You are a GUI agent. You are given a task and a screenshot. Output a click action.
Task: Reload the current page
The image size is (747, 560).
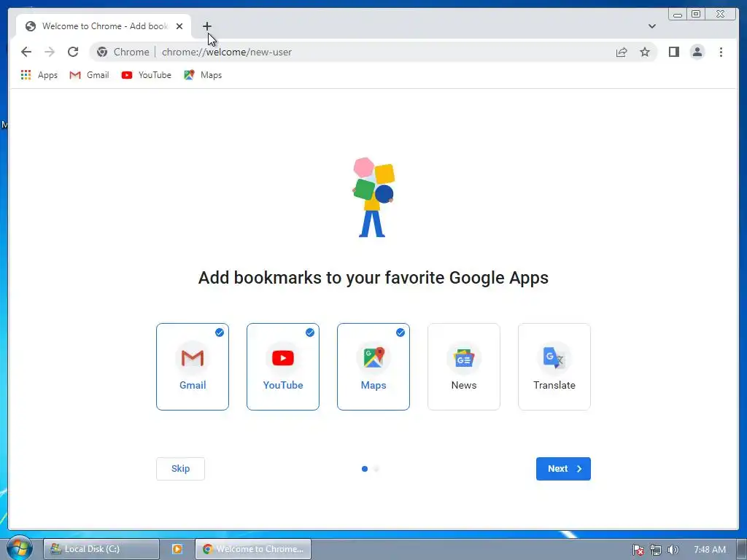[73, 52]
